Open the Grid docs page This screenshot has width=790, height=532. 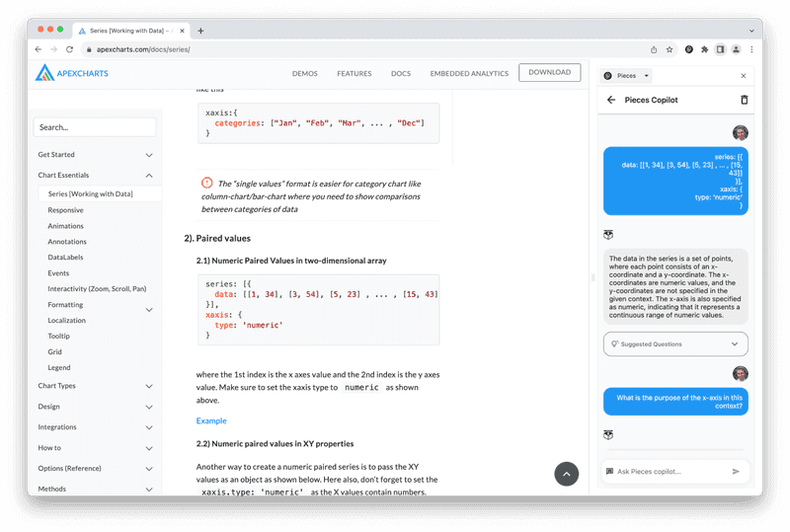(55, 351)
